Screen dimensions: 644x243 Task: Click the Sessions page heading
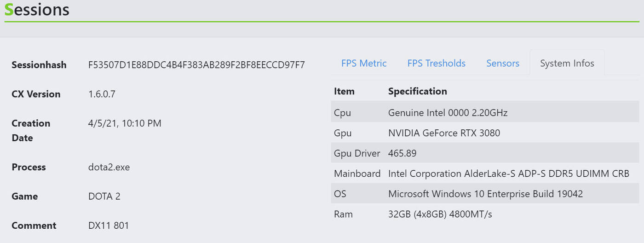tap(37, 10)
